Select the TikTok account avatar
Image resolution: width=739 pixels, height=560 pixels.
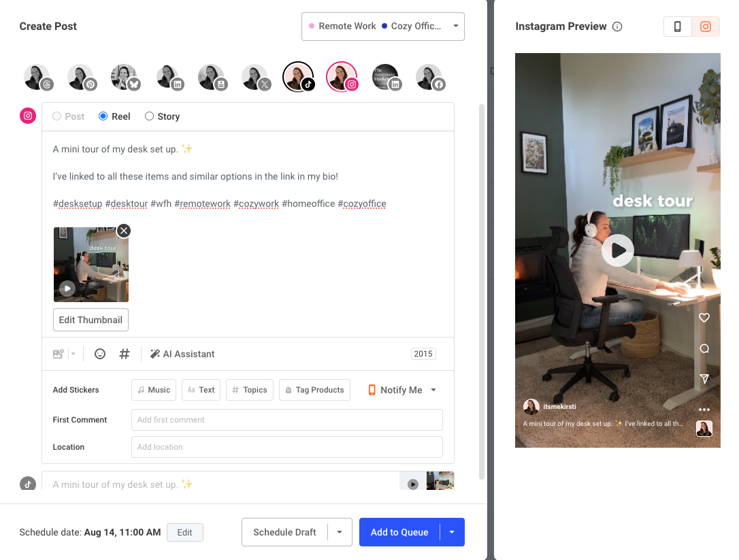(x=299, y=77)
